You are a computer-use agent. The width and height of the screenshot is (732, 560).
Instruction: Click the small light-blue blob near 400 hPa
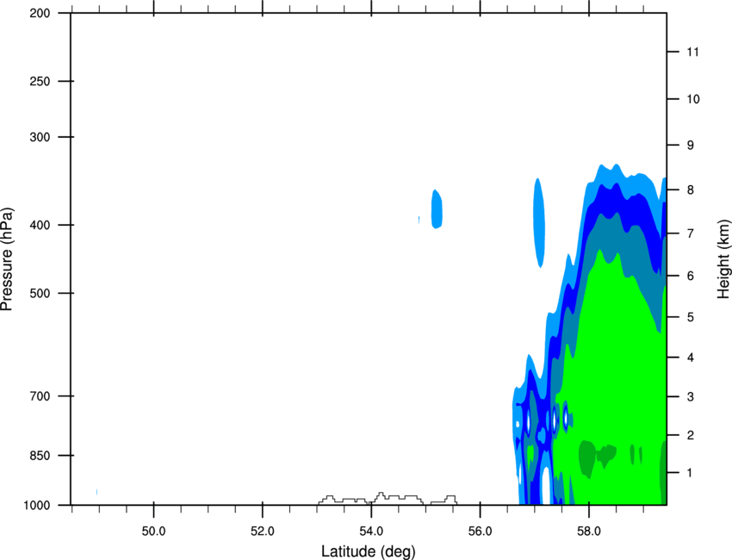point(437,208)
